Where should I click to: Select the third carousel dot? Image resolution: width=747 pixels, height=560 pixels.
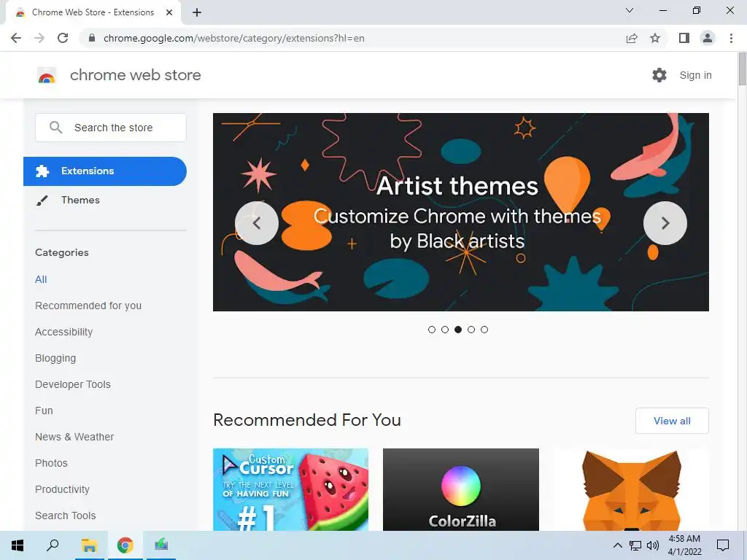coord(458,330)
